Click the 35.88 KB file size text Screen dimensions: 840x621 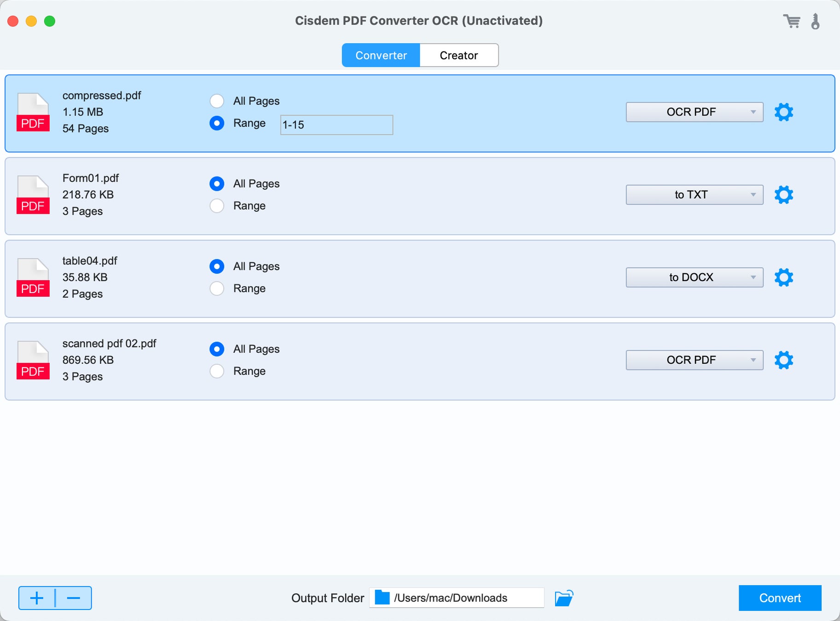click(85, 277)
